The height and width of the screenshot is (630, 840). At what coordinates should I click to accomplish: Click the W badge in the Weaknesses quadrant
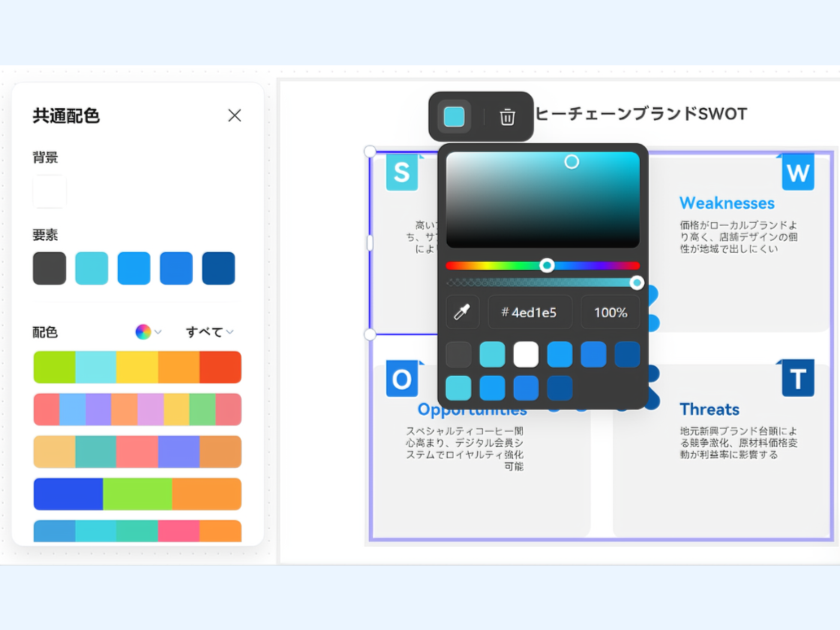(x=797, y=172)
